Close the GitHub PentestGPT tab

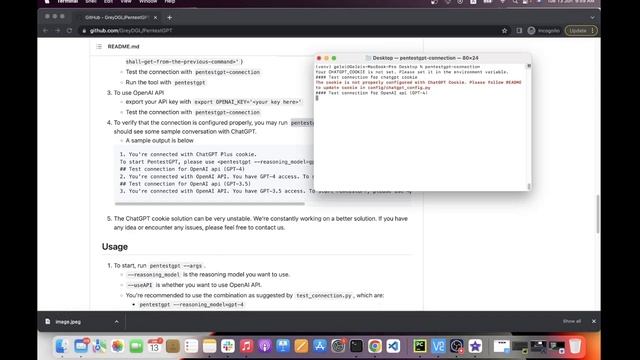pyautogui.click(x=156, y=18)
